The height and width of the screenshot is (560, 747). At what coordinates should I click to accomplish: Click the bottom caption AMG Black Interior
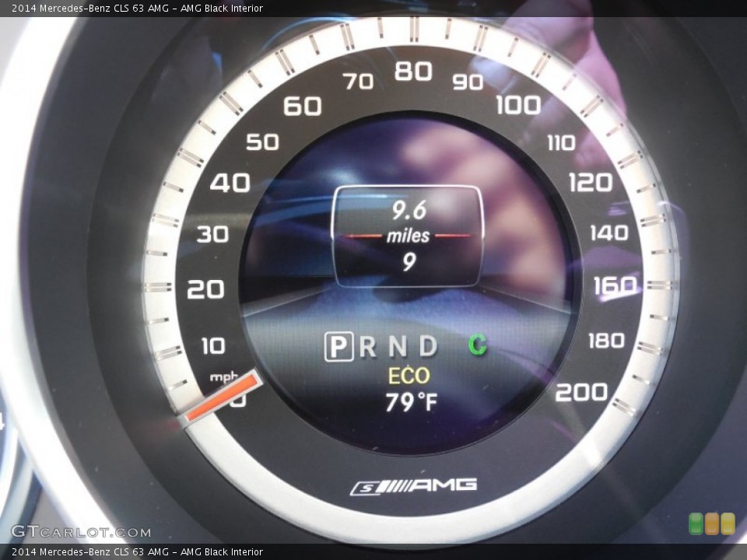coord(222,552)
